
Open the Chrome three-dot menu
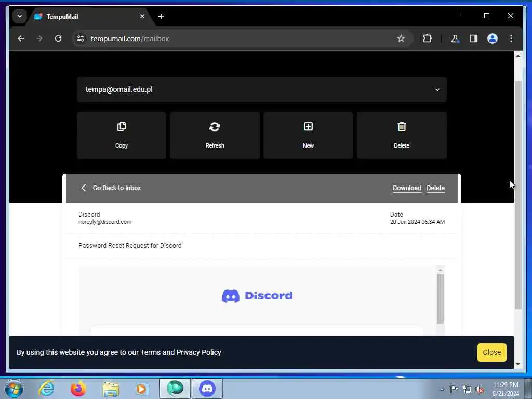click(x=511, y=38)
